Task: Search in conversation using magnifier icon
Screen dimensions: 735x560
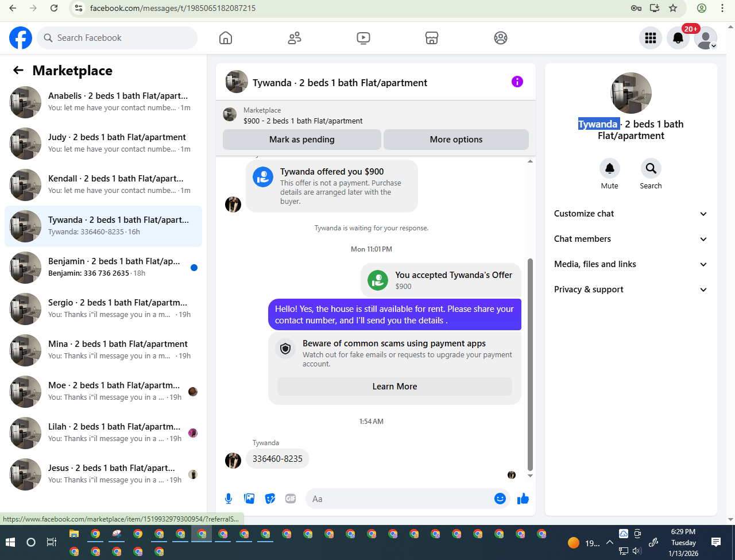Action: click(x=651, y=168)
